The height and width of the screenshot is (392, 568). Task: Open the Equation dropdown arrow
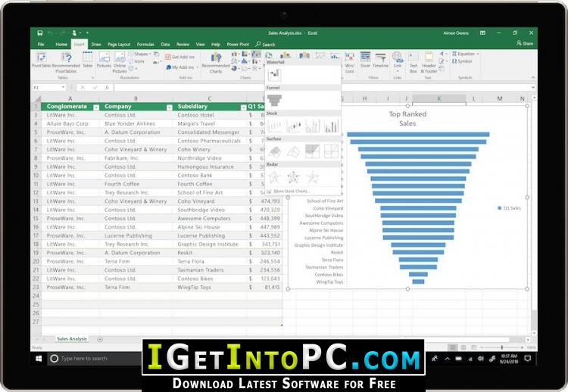tap(478, 54)
